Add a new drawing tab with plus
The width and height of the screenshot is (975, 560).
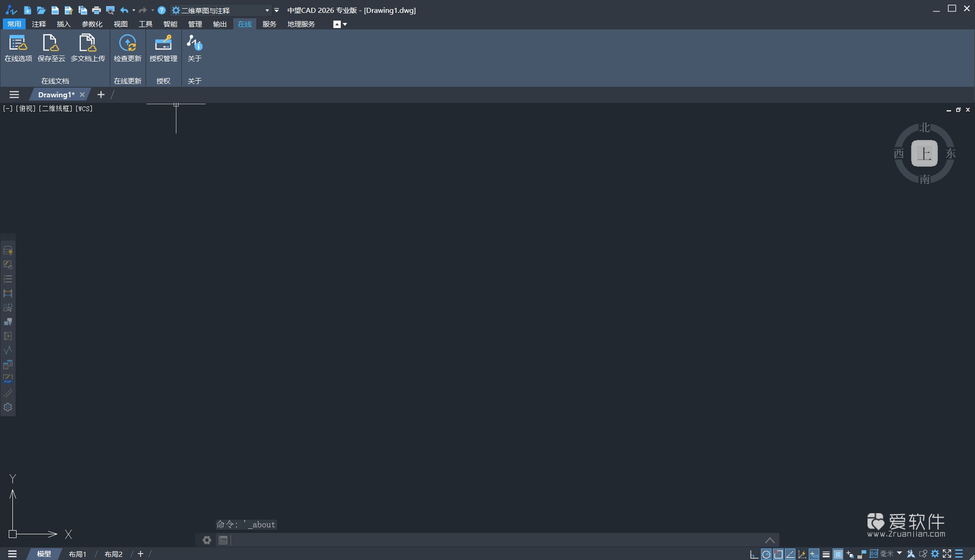(x=101, y=95)
